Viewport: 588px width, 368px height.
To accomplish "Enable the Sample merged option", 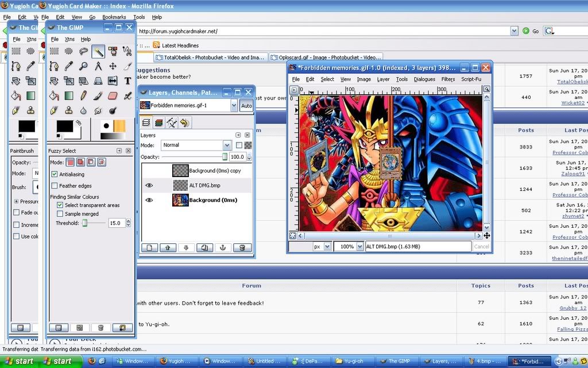I will (60, 214).
